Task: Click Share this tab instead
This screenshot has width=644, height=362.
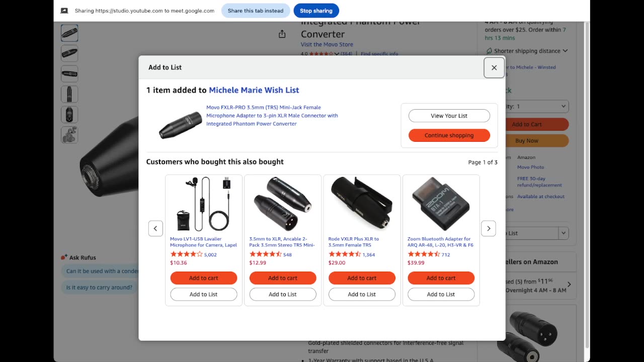Action: 255,11
